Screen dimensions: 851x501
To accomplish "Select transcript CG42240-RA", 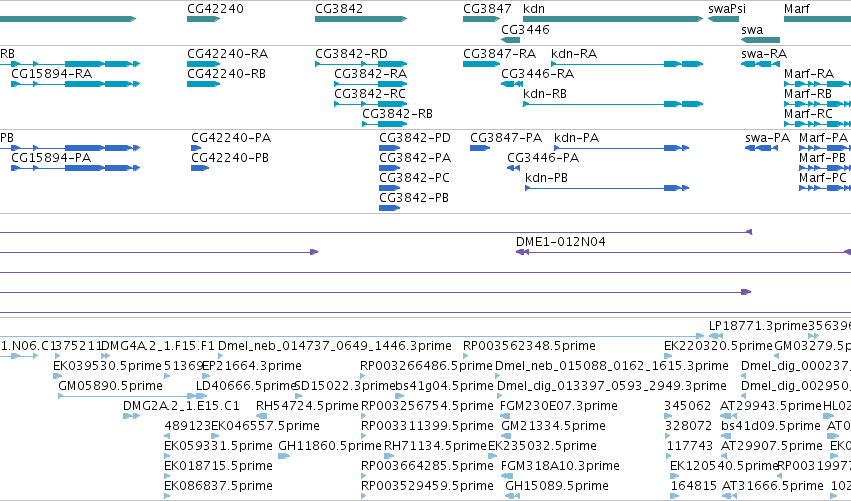I will tap(227, 54).
